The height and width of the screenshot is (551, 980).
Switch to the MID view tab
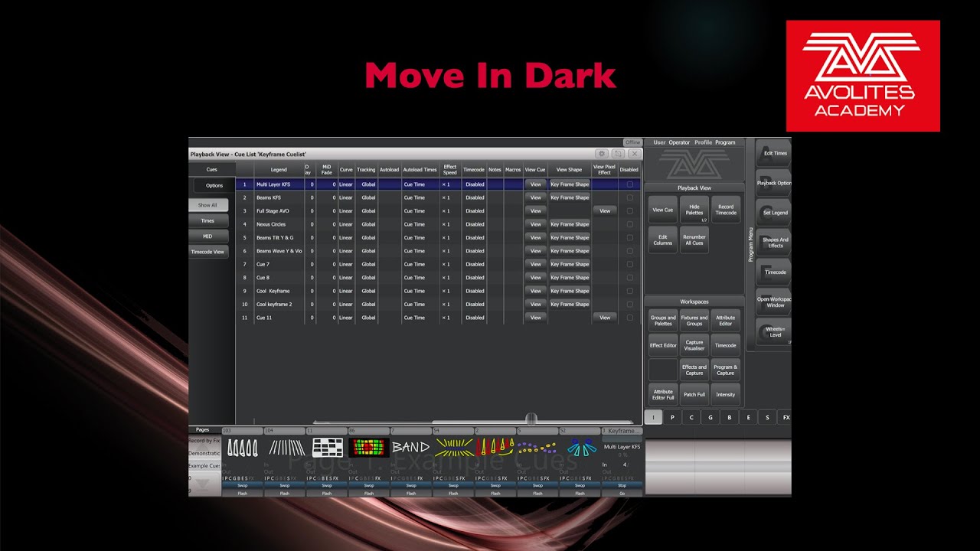[208, 236]
